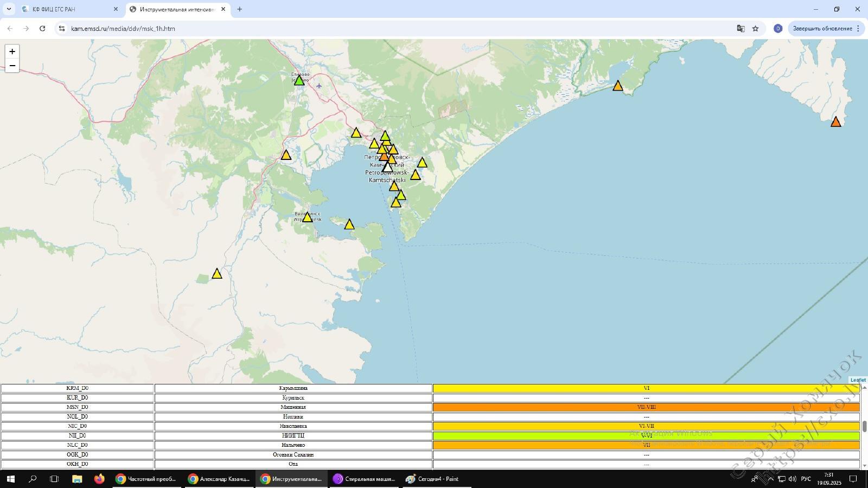The width and height of the screenshot is (868, 488).
Task: Expand the hidden system tray icons
Action: [x=770, y=479]
